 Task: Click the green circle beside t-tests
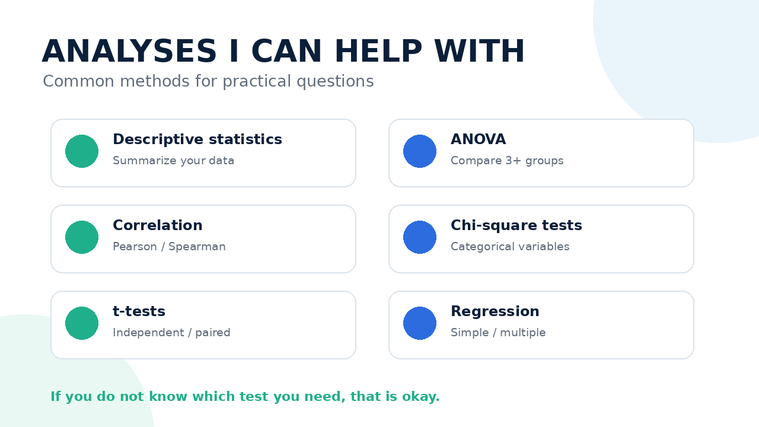click(82, 323)
